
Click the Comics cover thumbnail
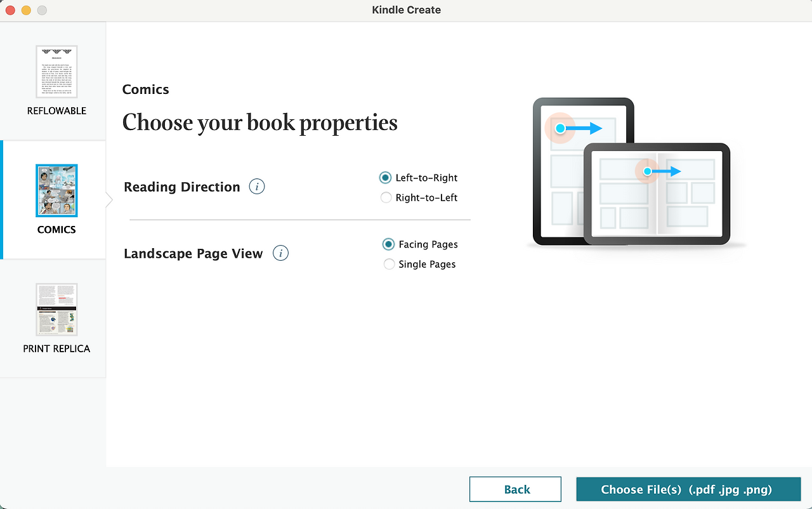pos(56,190)
